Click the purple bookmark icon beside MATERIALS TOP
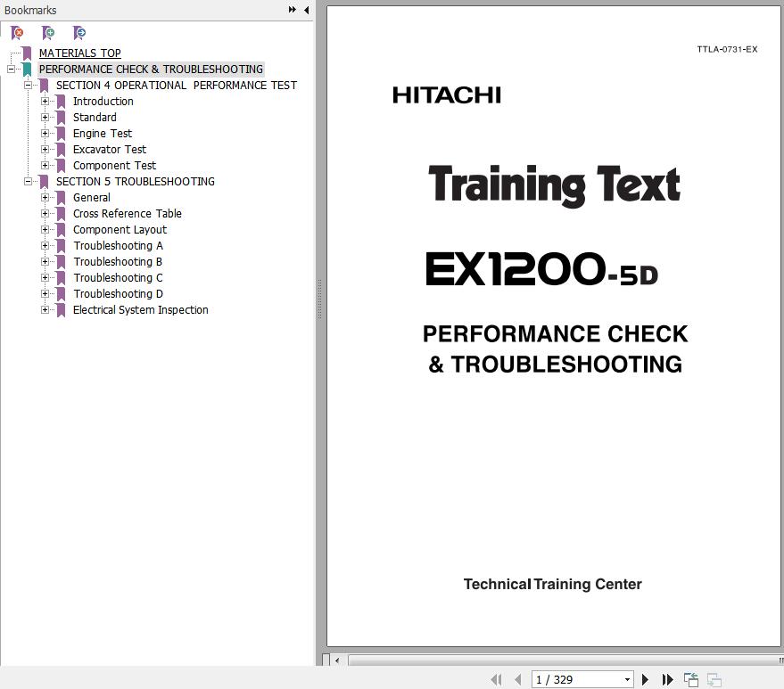Viewport: 784px width, 689px height. click(27, 53)
